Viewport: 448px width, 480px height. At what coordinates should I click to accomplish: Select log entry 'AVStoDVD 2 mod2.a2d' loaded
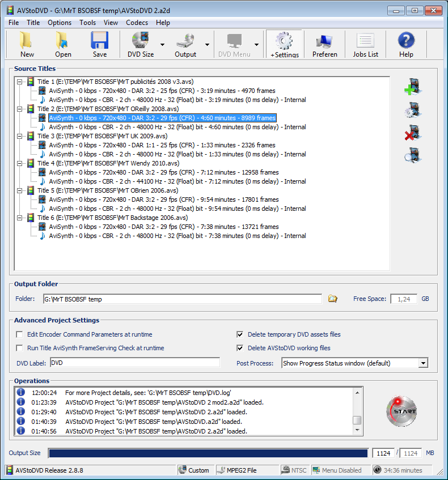tap(164, 402)
